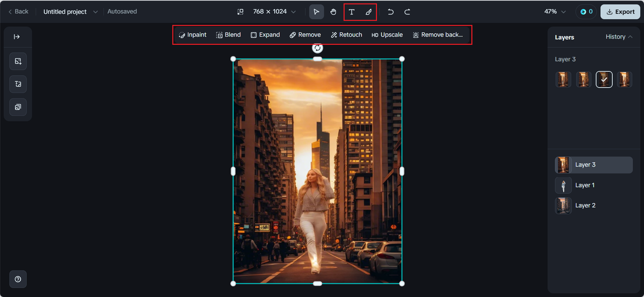The width and height of the screenshot is (644, 297).
Task: Open the 768 × 1024 canvas size dropdown
Action: click(x=274, y=12)
